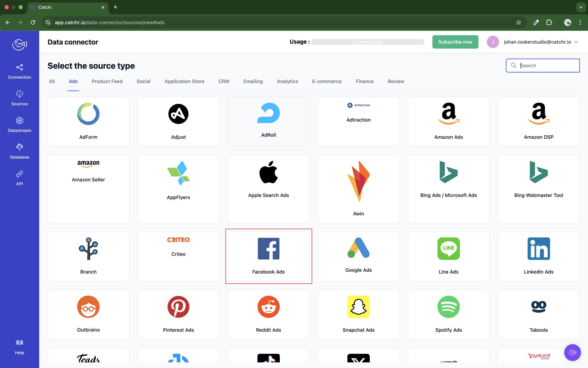
Task: Open the Database sidebar item
Action: click(19, 151)
